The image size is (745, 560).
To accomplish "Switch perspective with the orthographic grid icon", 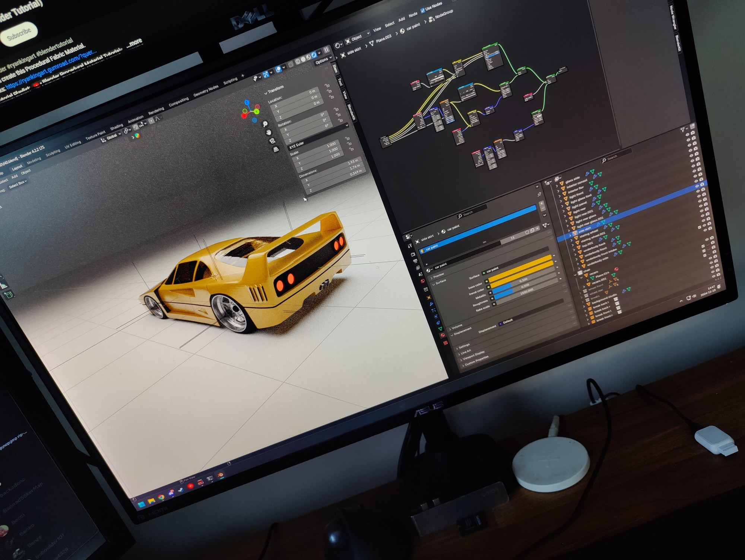I will click(276, 149).
